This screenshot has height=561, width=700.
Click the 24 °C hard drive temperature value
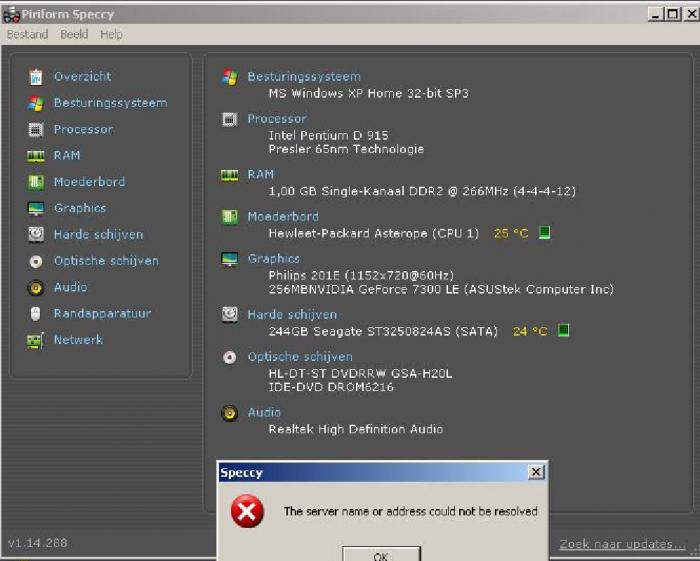530,331
